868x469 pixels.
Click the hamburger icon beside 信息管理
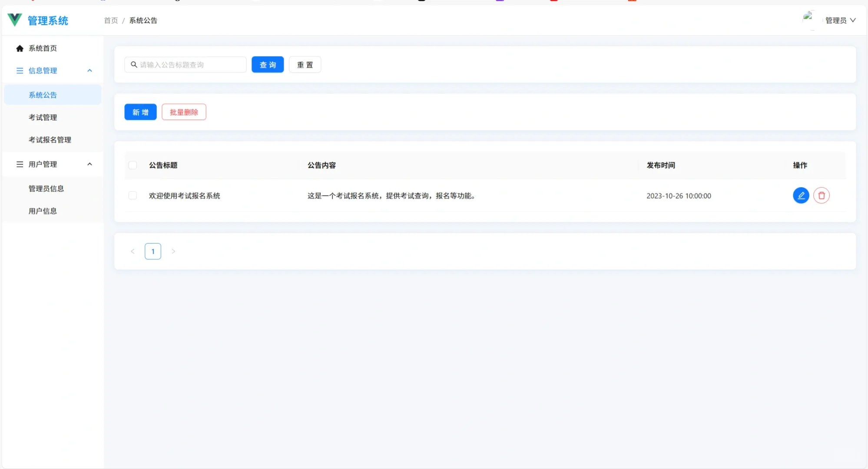point(20,70)
